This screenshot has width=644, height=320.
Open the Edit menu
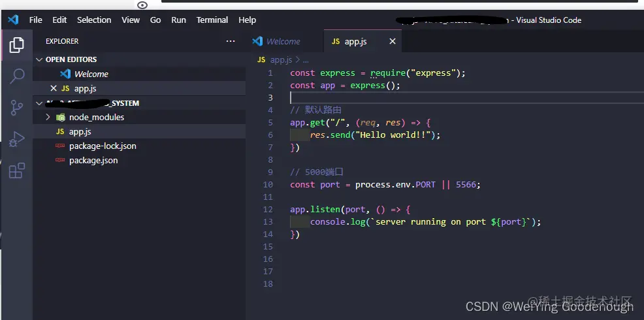pyautogui.click(x=59, y=20)
